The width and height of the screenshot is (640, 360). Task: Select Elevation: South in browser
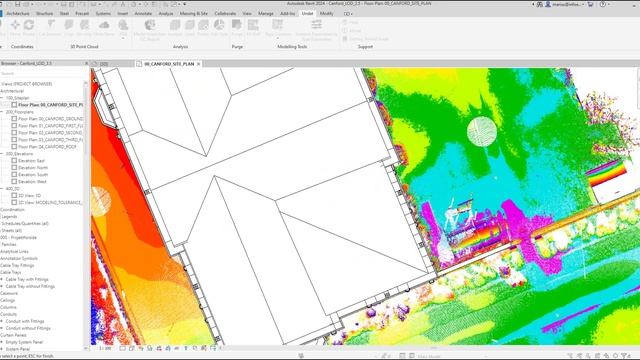(x=33, y=175)
